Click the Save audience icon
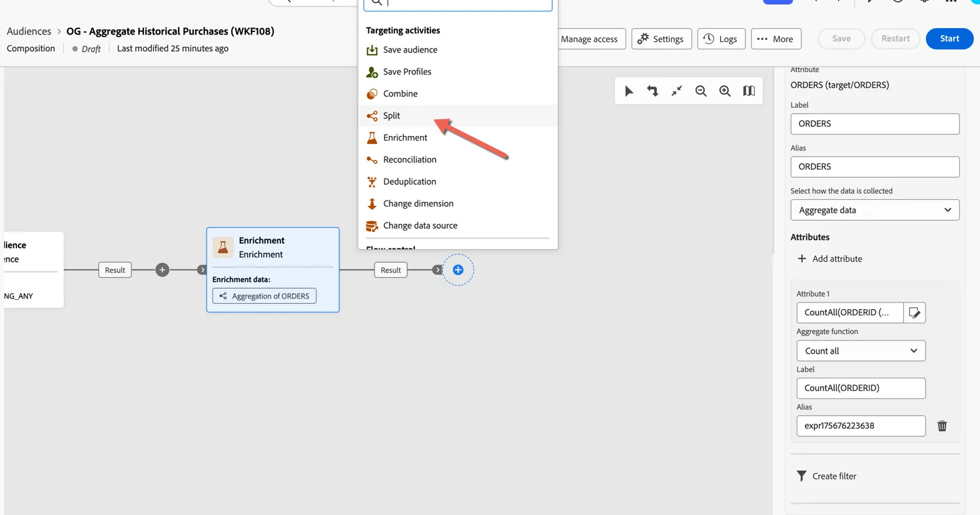This screenshot has width=980, height=515. click(x=372, y=50)
